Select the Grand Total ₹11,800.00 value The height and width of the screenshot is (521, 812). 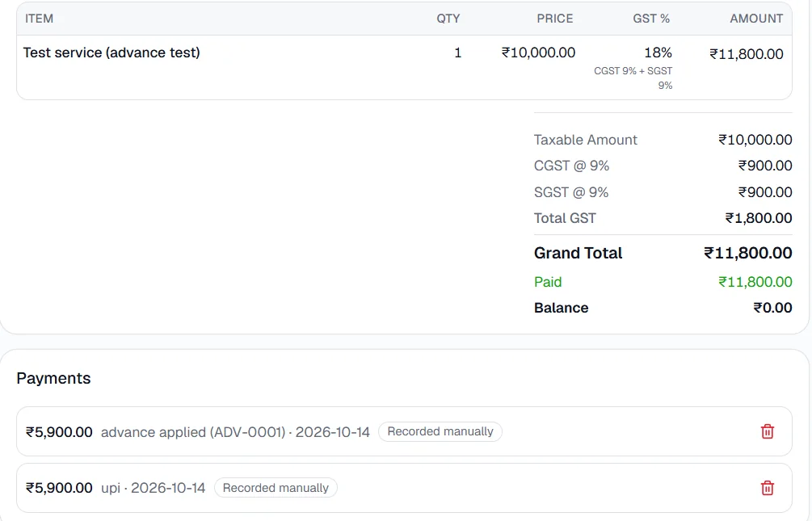coord(748,253)
